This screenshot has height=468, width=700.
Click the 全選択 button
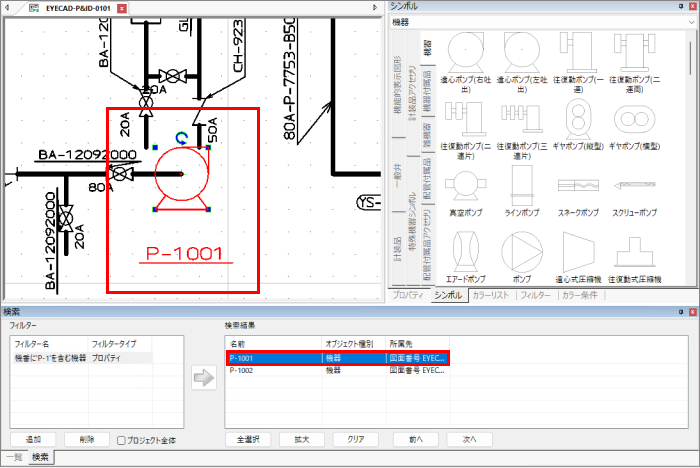(248, 439)
